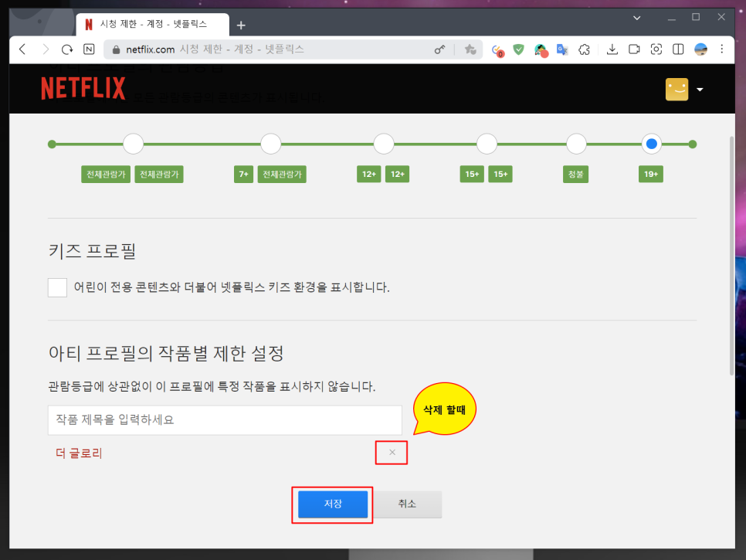
Task: Reload the Netflix page
Action: [67, 49]
